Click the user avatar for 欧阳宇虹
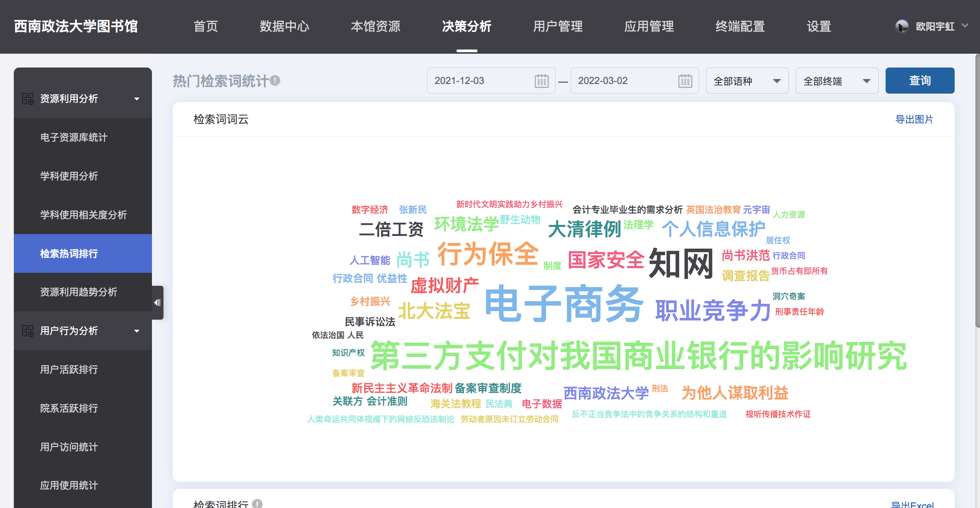The height and width of the screenshot is (508, 980). click(902, 26)
